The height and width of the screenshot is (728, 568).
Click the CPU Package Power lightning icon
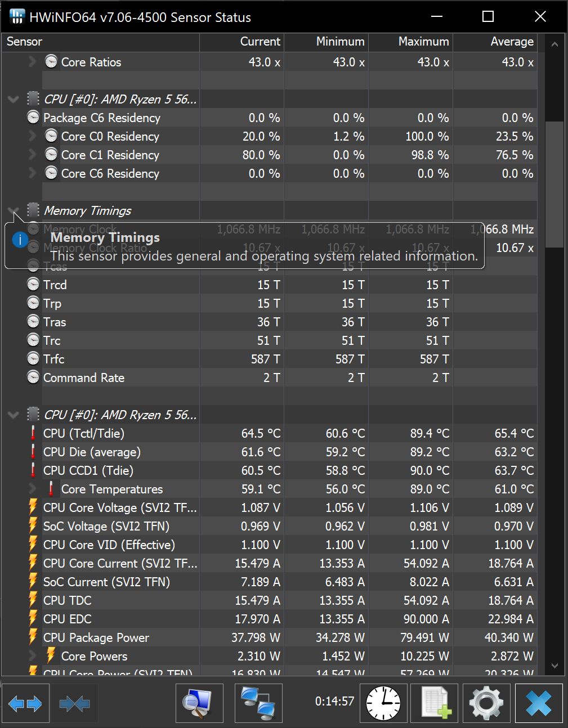pyautogui.click(x=33, y=637)
